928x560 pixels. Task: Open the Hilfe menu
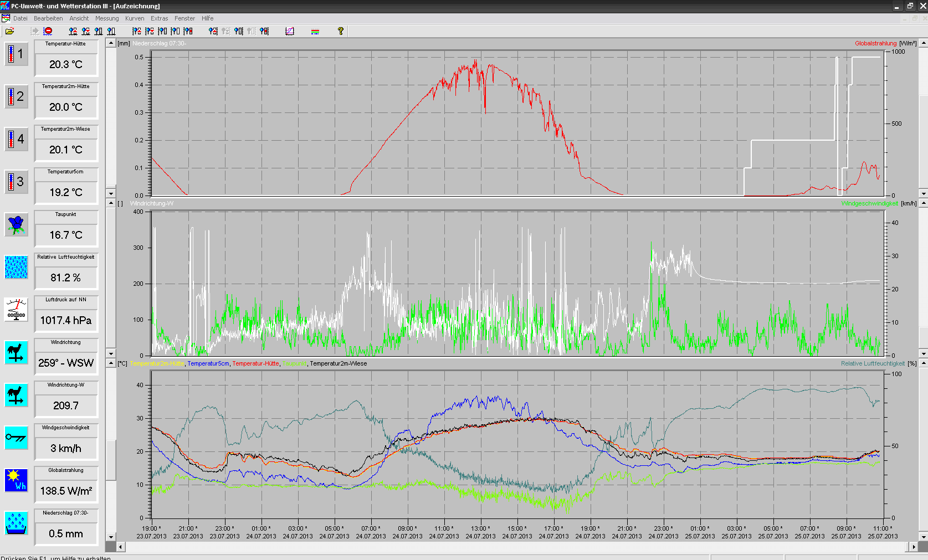tap(208, 18)
